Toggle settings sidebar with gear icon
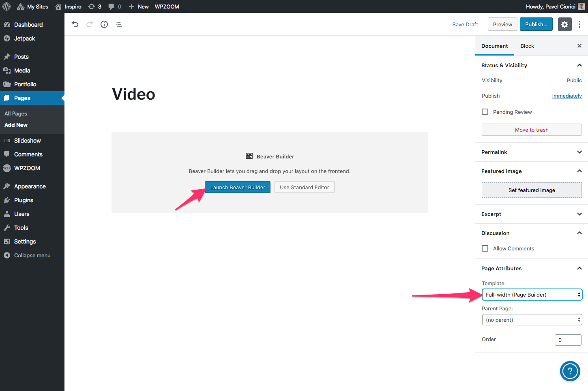This screenshot has width=588, height=391. click(564, 24)
